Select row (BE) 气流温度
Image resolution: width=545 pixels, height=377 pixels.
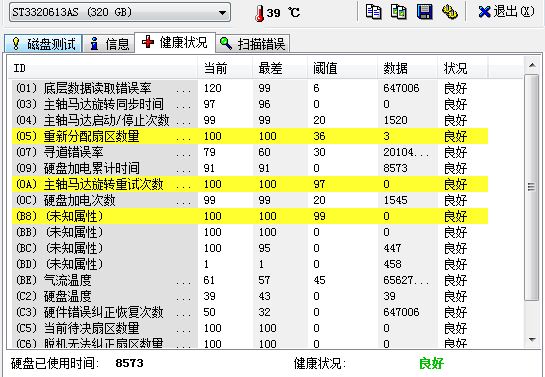pos(250,280)
